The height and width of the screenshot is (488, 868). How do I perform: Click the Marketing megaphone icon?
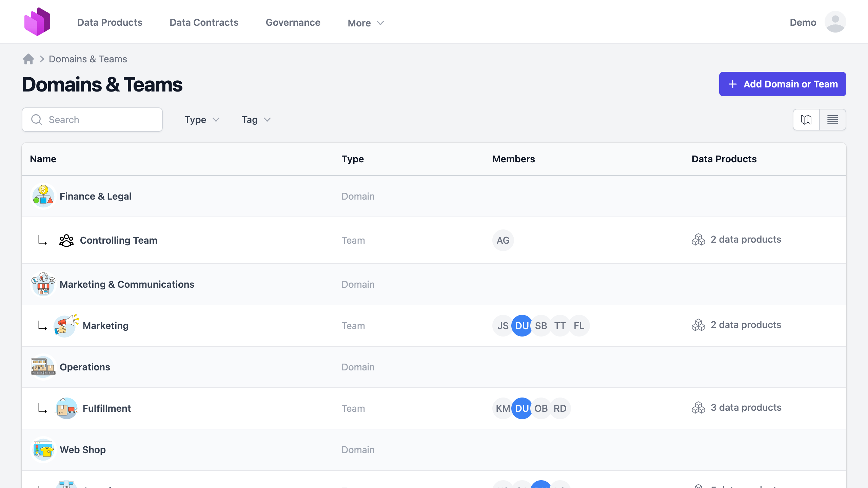(x=66, y=325)
